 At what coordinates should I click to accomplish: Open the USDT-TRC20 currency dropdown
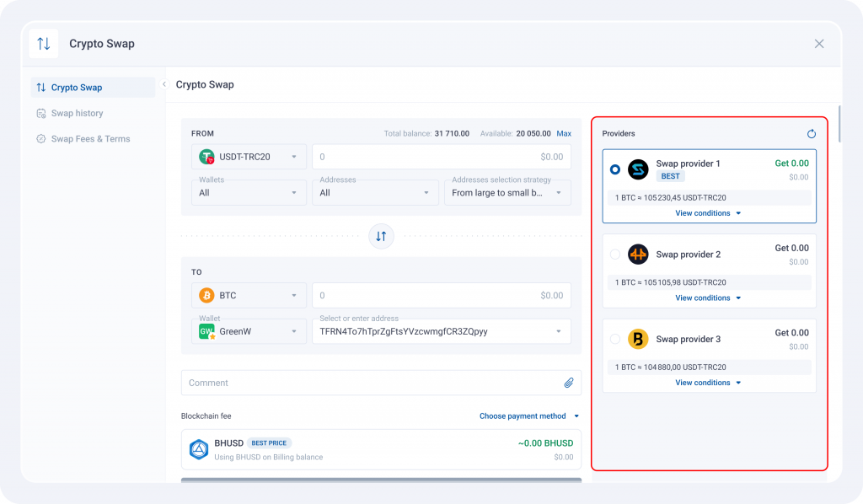point(249,157)
